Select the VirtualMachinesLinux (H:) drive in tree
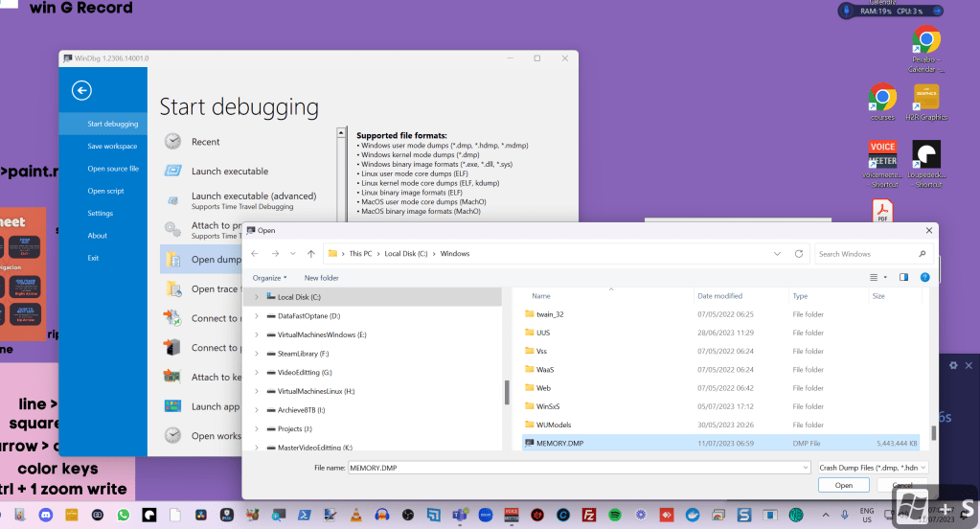The height and width of the screenshot is (529, 980). 315,391
